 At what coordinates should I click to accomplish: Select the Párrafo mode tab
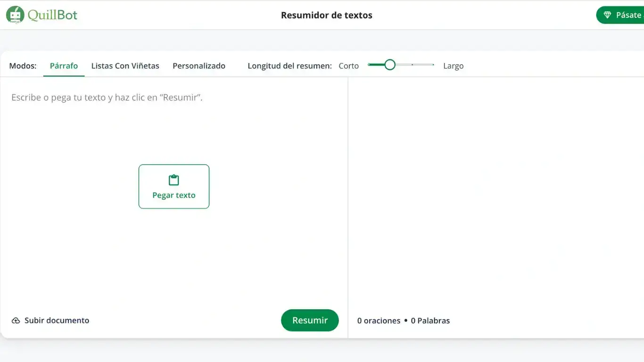click(64, 66)
